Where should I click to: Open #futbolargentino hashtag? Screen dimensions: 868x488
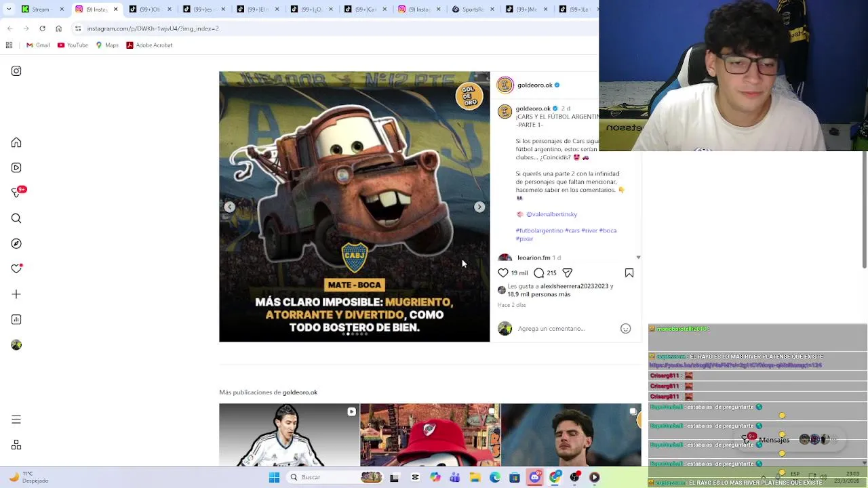pos(539,230)
